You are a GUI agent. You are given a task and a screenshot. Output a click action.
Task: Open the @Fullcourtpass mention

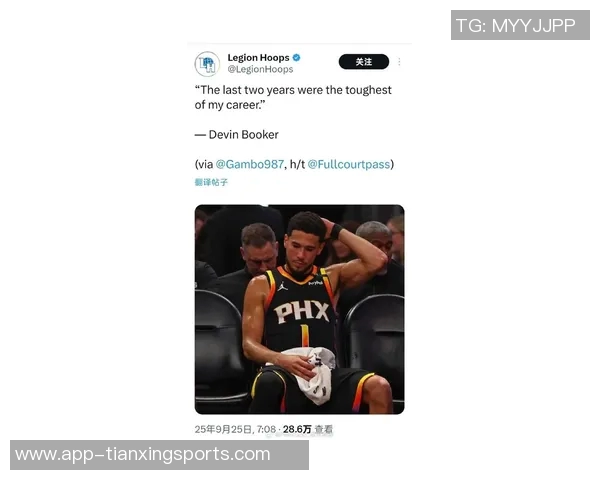tap(349, 164)
